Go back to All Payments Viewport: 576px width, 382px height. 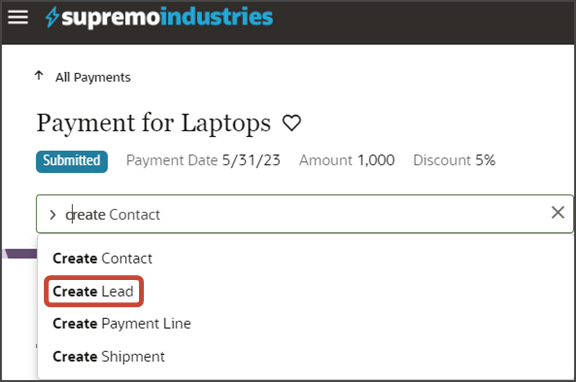click(93, 78)
